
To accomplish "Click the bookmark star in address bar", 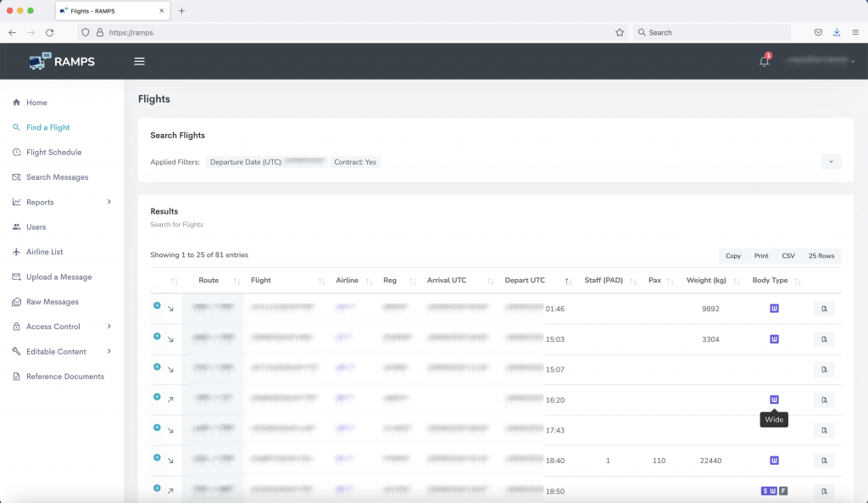I will pos(620,32).
